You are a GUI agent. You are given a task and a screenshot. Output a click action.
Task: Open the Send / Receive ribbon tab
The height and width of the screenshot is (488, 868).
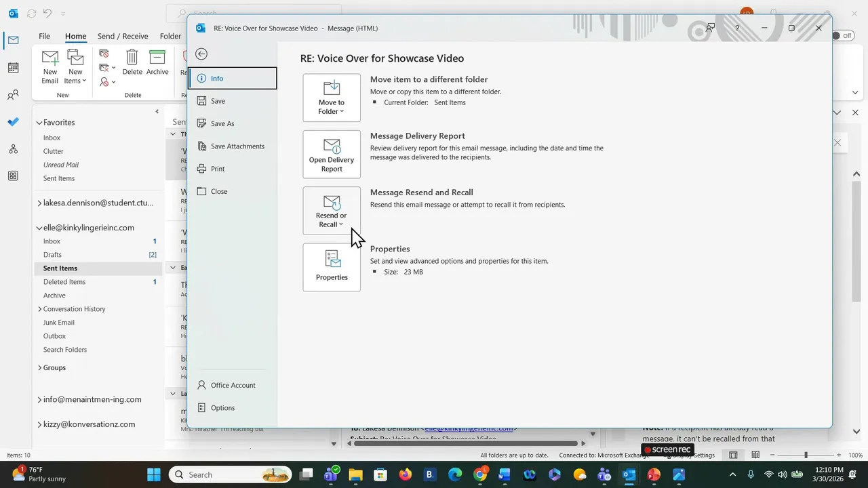coord(123,36)
